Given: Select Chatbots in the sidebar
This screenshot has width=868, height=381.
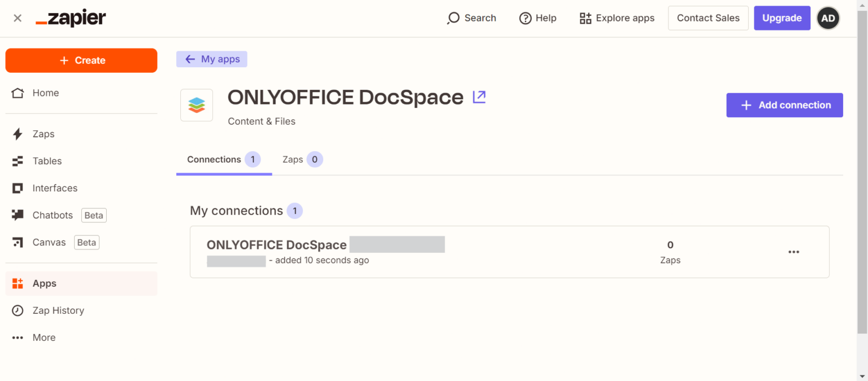Looking at the screenshot, I should coord(52,215).
